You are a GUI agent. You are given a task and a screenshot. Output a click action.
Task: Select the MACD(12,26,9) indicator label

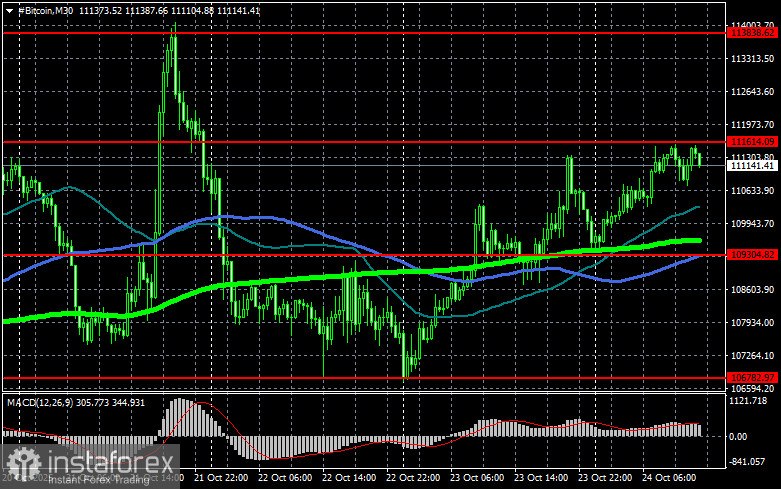[41, 402]
